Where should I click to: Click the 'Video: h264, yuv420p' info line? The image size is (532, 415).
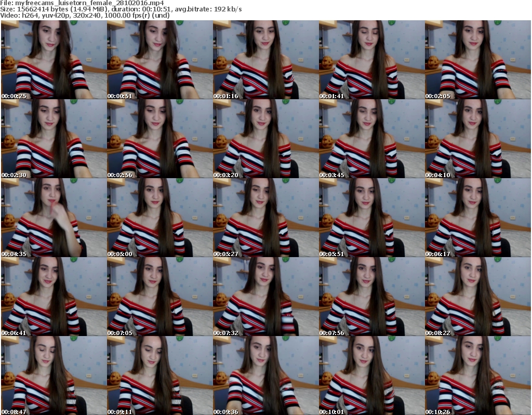pyautogui.click(x=85, y=15)
